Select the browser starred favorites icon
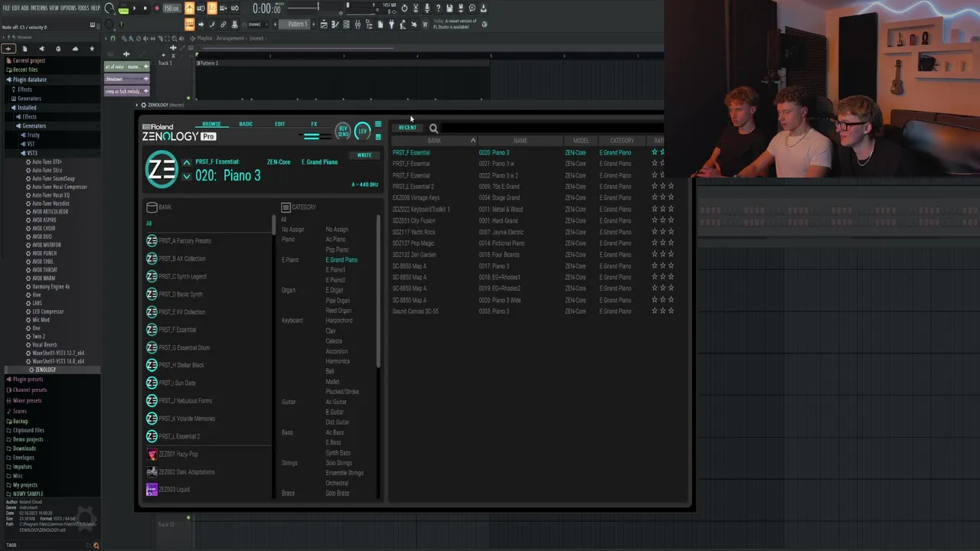 click(x=92, y=48)
